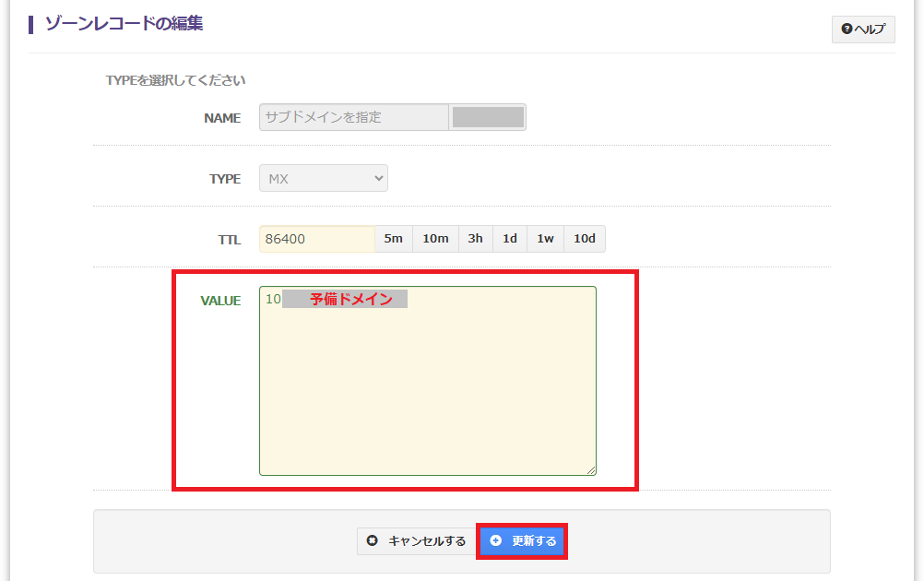Screen dimensions: 924x581
Task: Click the TTL field showing 86400
Action: click(317, 239)
